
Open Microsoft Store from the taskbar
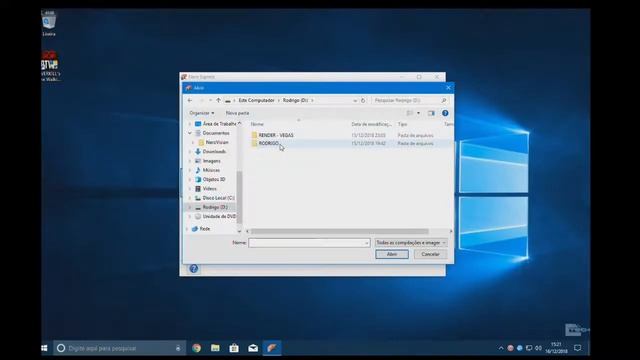(234, 348)
